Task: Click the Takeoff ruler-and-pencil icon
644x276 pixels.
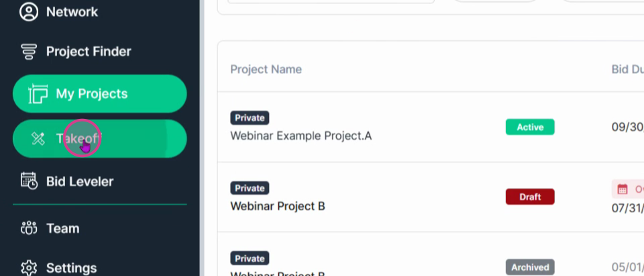Action: 38,138
